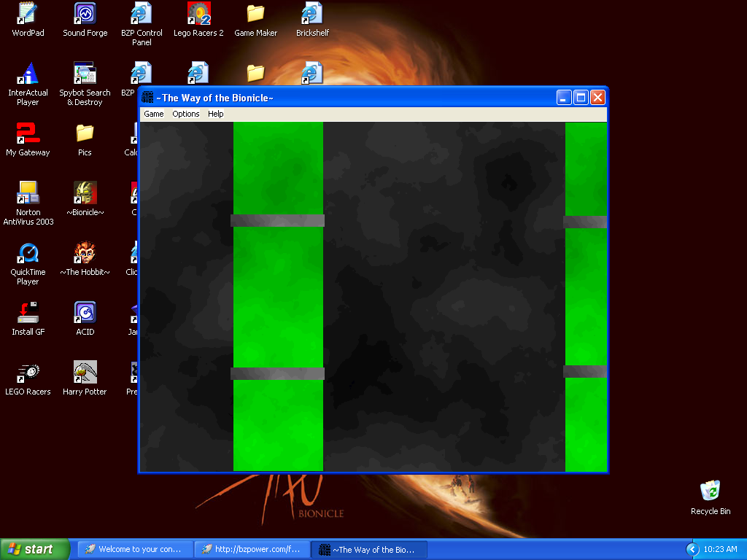This screenshot has width=747, height=560.
Task: Switch to the bzpower.com taskbar window
Action: [x=252, y=549]
